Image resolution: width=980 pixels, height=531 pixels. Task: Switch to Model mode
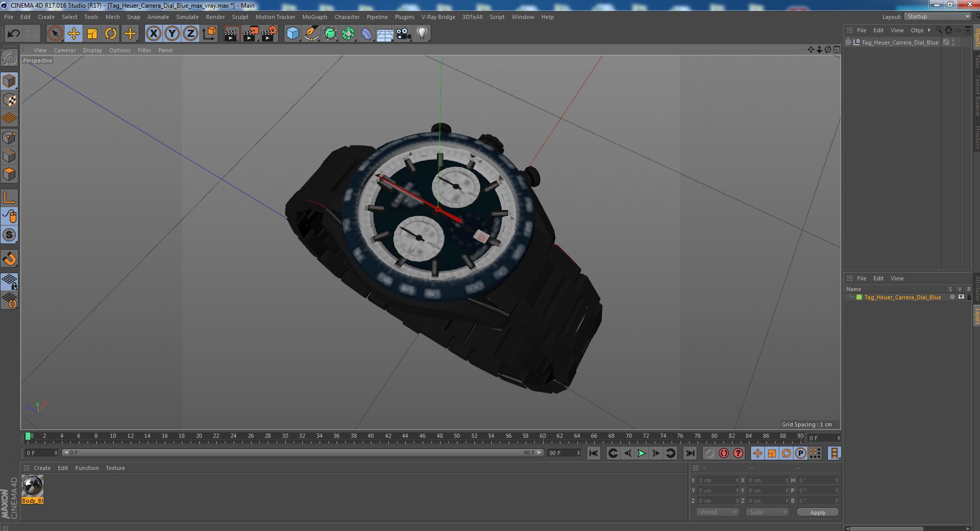(x=9, y=81)
